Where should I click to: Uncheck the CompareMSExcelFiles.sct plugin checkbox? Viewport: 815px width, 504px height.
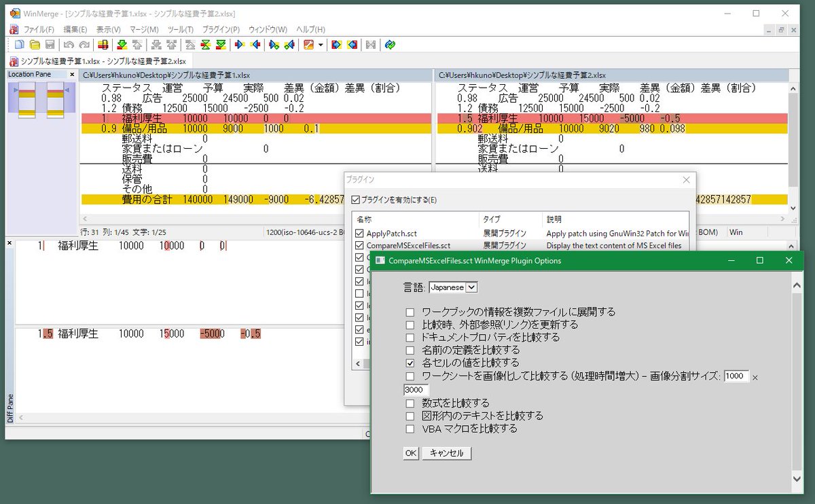tap(359, 245)
